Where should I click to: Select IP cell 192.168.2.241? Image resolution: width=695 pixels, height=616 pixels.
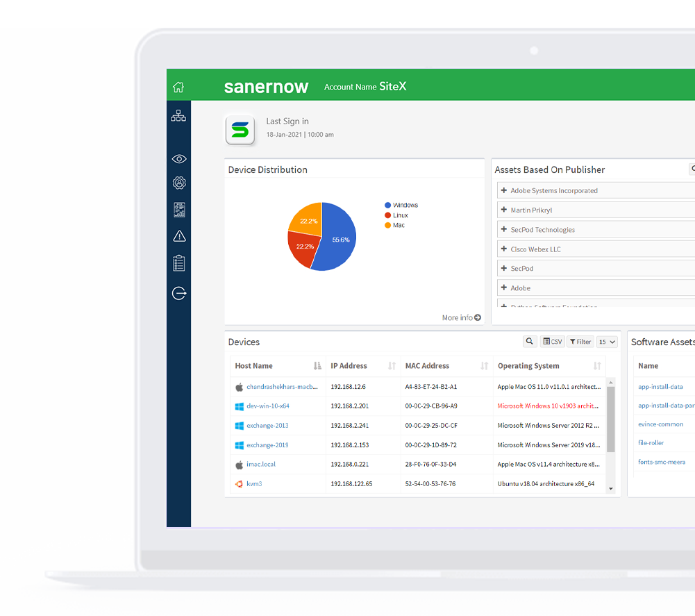click(x=350, y=425)
